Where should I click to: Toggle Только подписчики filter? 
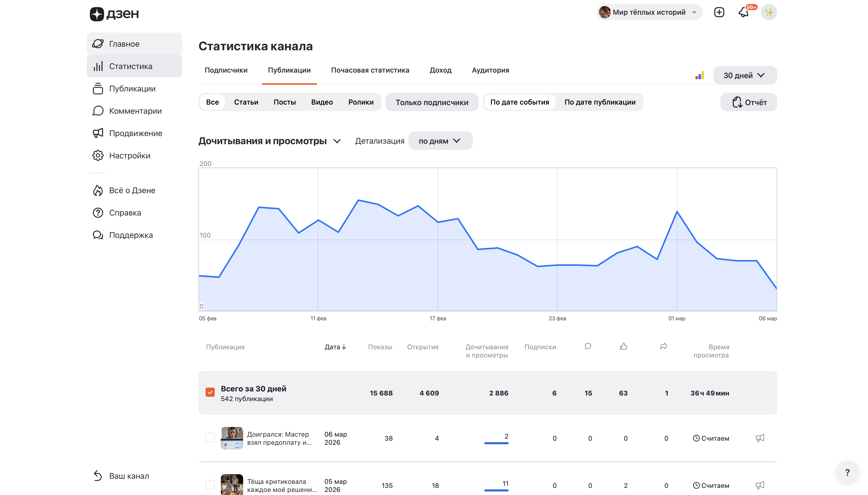[x=432, y=102]
